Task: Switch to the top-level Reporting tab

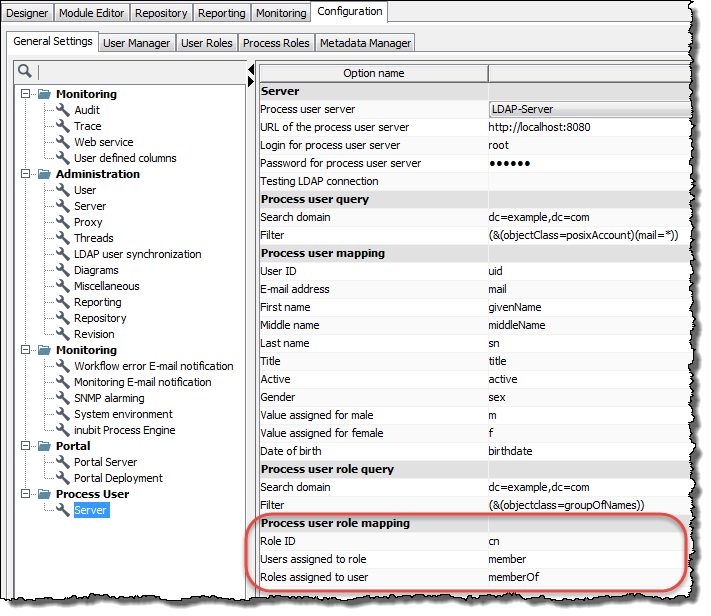Action: point(221,13)
